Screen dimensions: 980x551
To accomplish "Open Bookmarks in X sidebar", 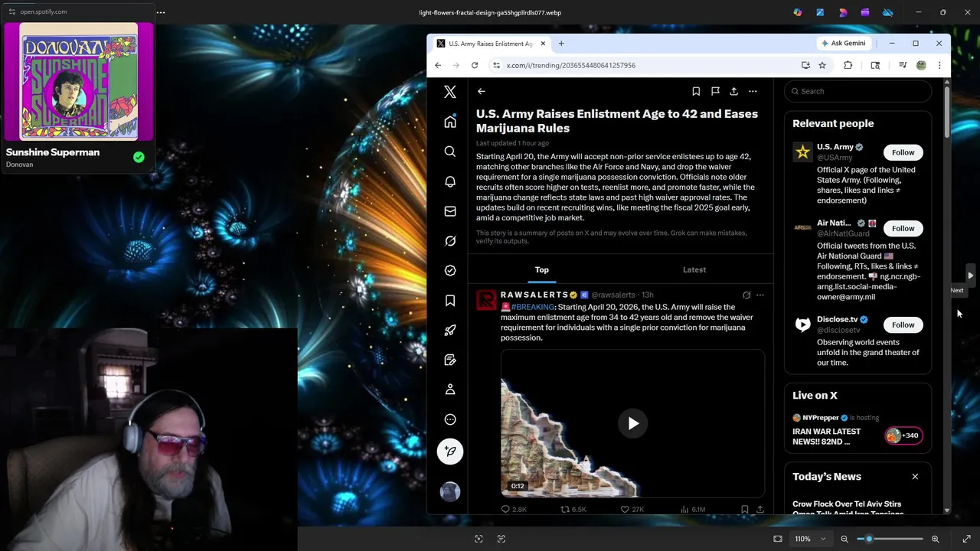I will tap(450, 300).
